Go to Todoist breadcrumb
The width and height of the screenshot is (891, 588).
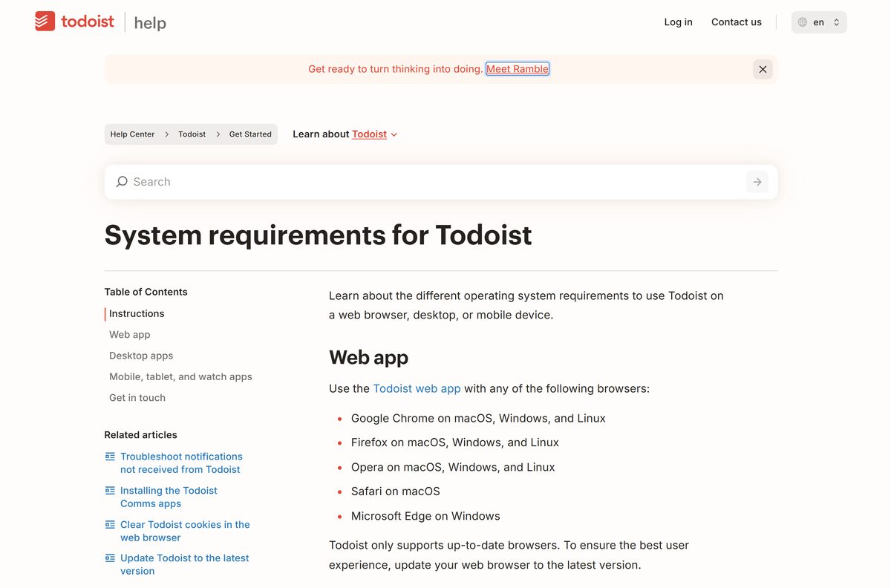coord(192,134)
